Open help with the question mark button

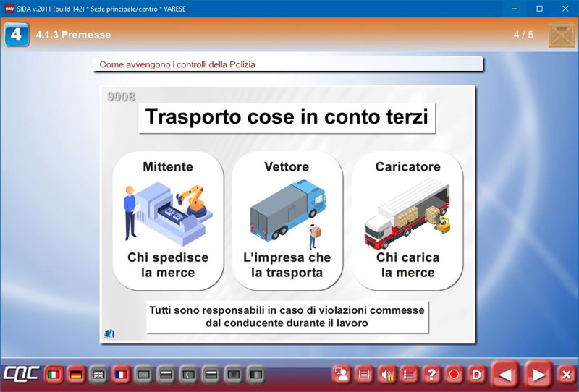click(x=431, y=375)
